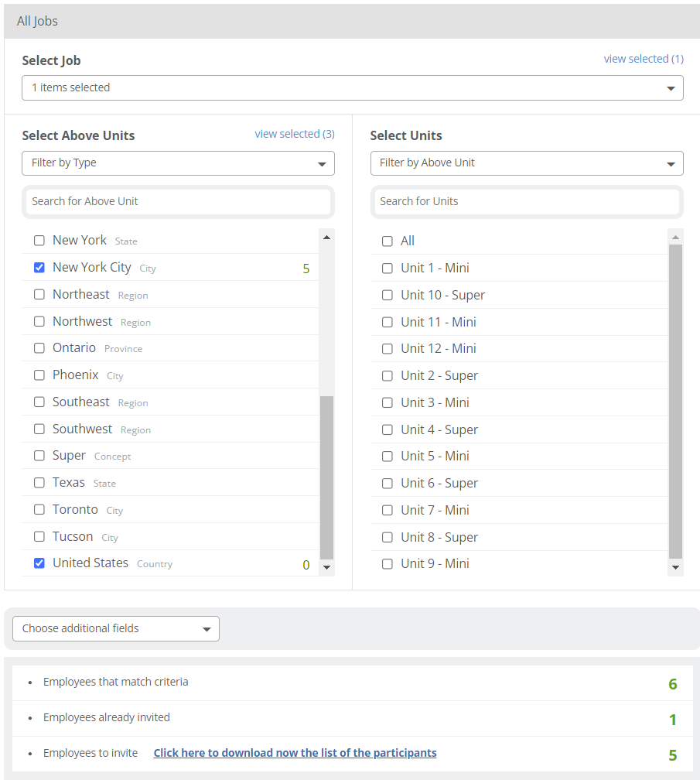Screen dimensions: 700x780
Task: Open the Select Job dropdown
Action: point(352,87)
